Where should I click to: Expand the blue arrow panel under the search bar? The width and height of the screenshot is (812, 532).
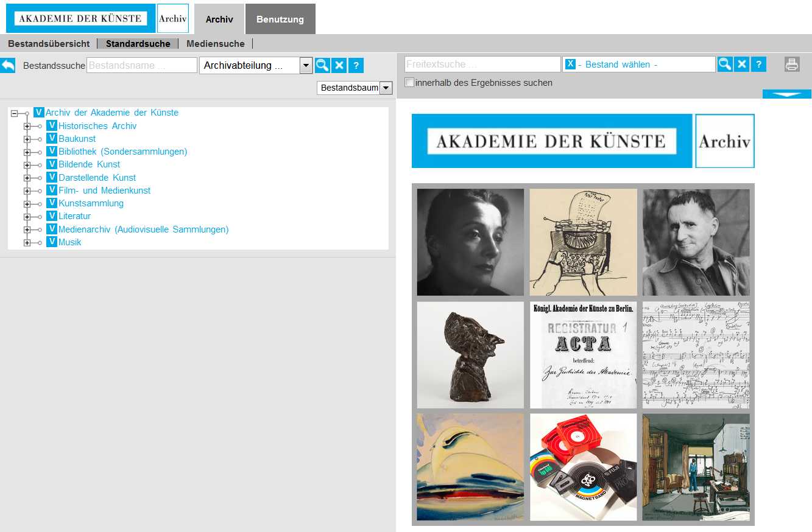tap(787, 94)
